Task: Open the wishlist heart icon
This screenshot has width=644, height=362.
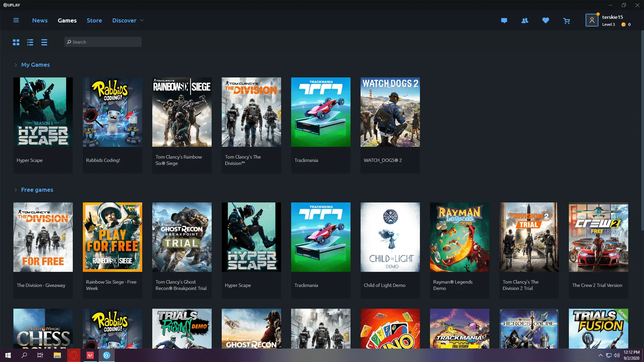Action: coord(546,20)
